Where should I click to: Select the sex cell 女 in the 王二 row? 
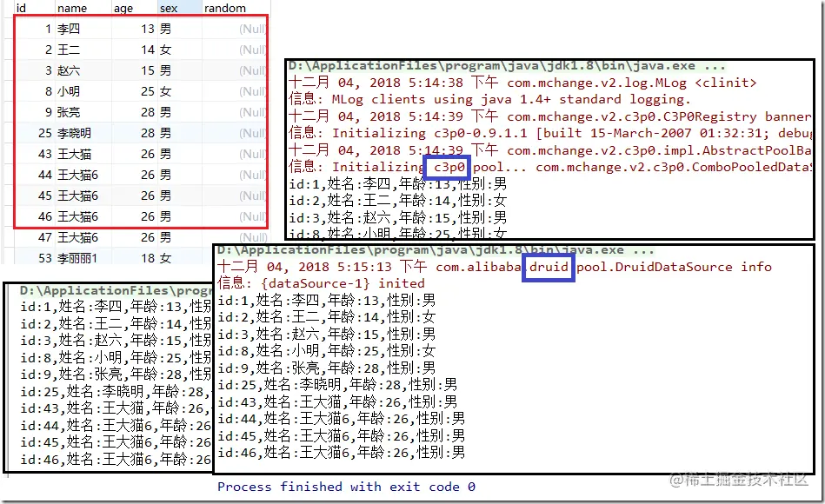pos(166,50)
